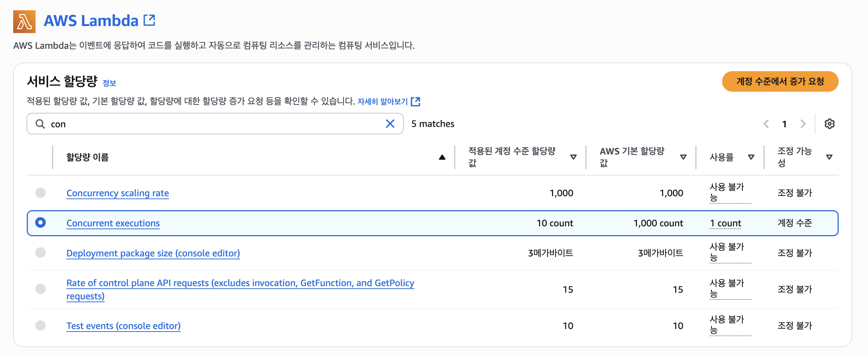Go to the next page chevron
The width and height of the screenshot is (868, 358).
click(803, 124)
